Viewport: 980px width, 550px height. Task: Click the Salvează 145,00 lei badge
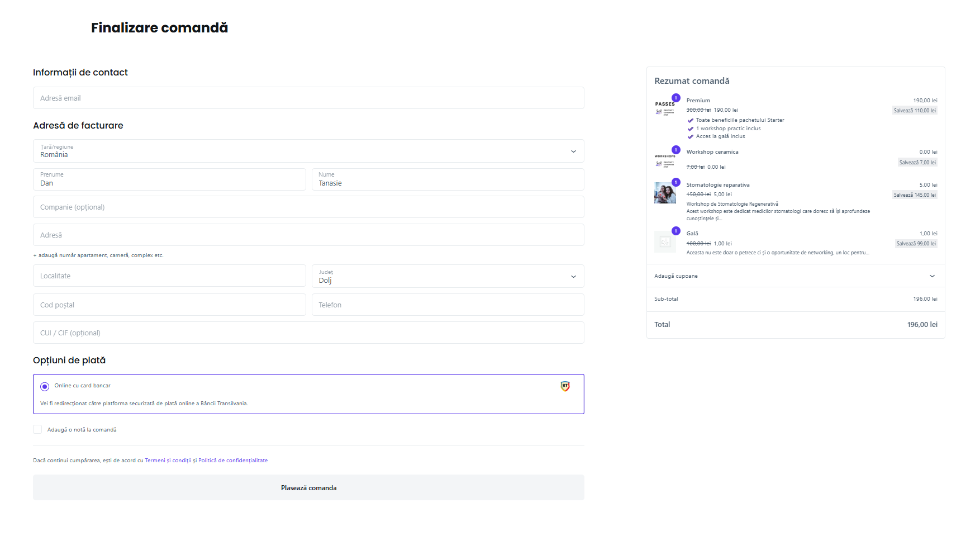[x=915, y=195]
